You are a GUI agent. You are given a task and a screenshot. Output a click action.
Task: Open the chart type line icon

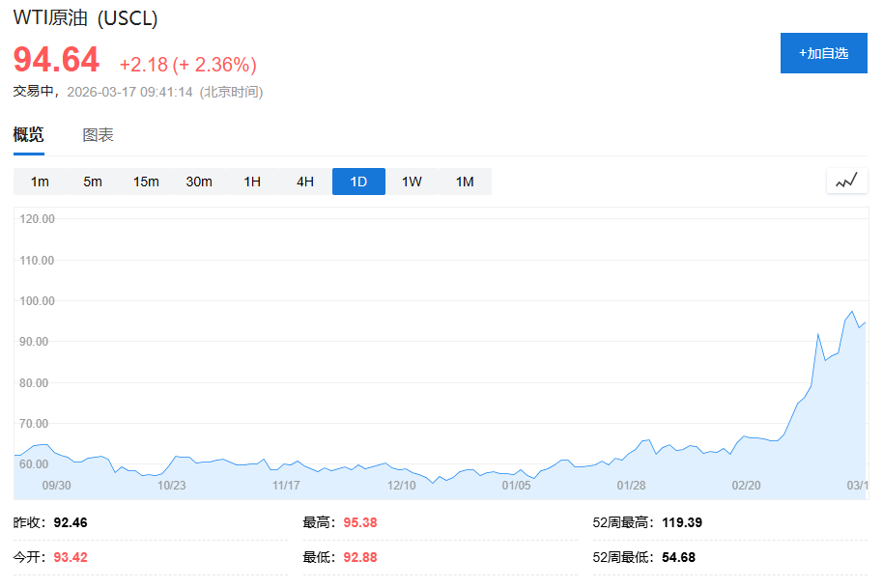coord(846,182)
